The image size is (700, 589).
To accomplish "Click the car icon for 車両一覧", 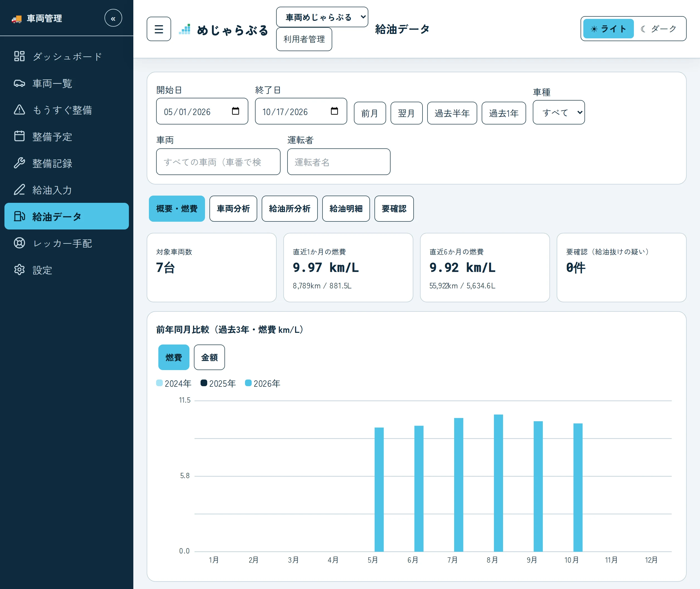I will [19, 83].
